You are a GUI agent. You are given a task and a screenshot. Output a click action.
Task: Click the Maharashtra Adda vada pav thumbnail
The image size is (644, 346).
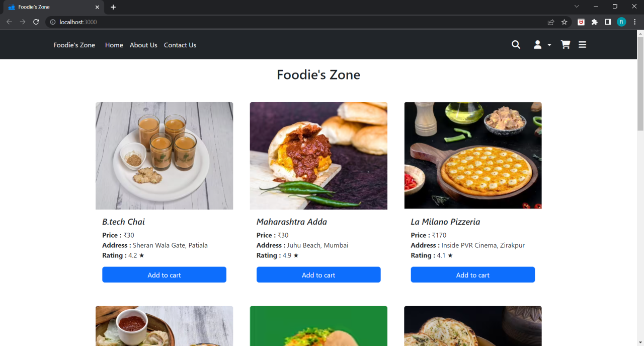click(x=318, y=155)
